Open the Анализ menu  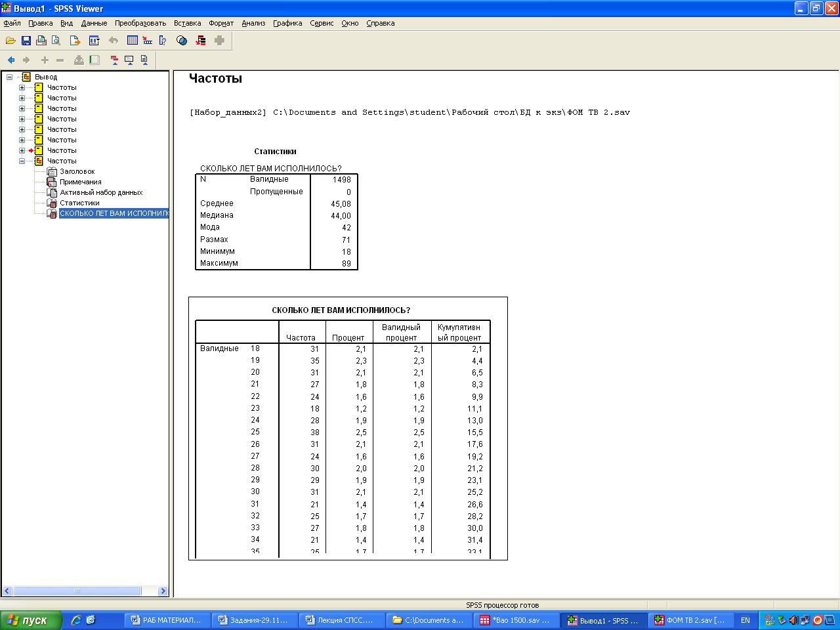point(253,23)
